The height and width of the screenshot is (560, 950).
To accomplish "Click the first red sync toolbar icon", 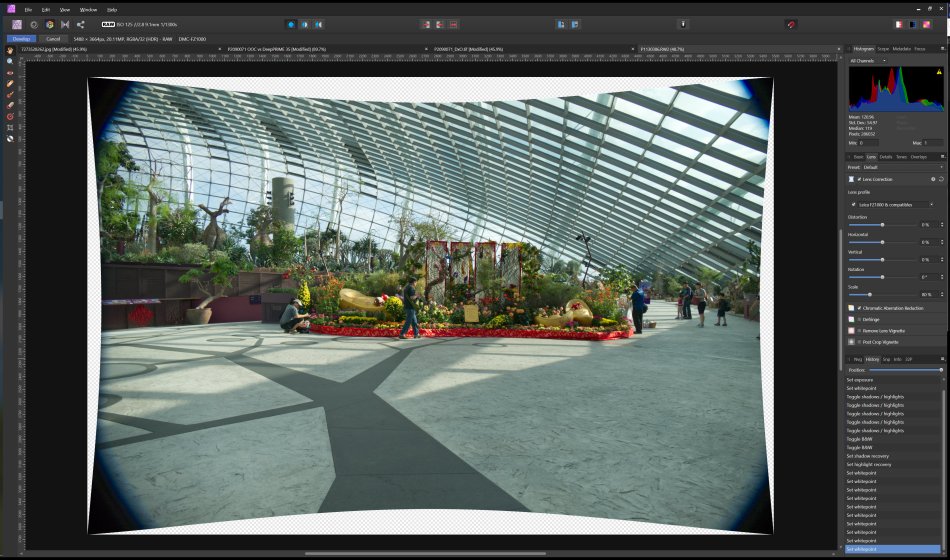I will [426, 24].
